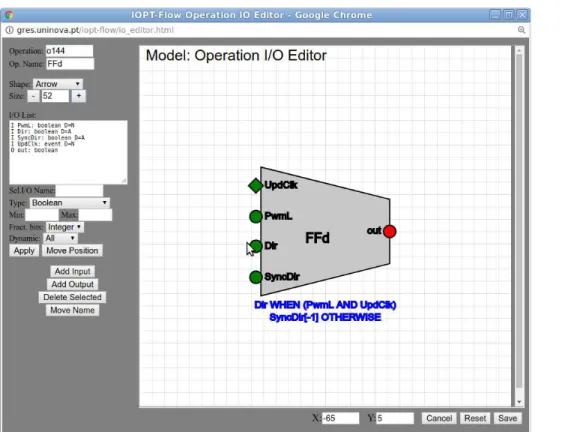Click the Add Input button
Image resolution: width=577 pixels, height=432 pixels.
(x=72, y=272)
